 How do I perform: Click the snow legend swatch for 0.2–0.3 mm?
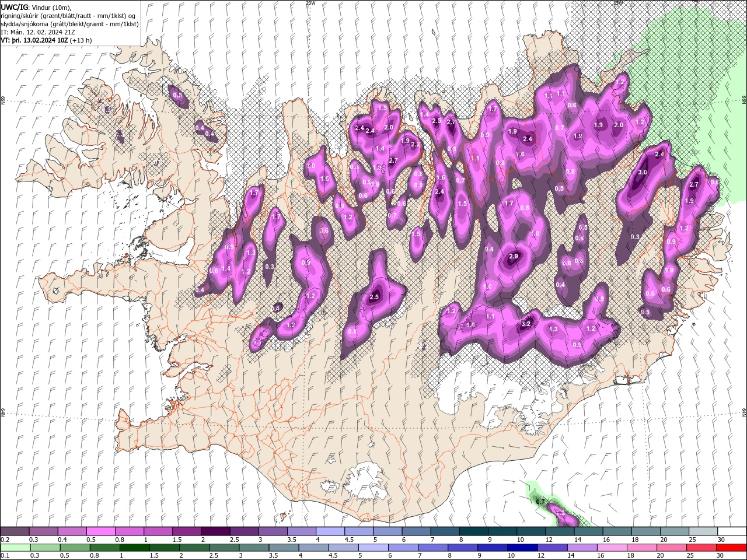(15, 531)
